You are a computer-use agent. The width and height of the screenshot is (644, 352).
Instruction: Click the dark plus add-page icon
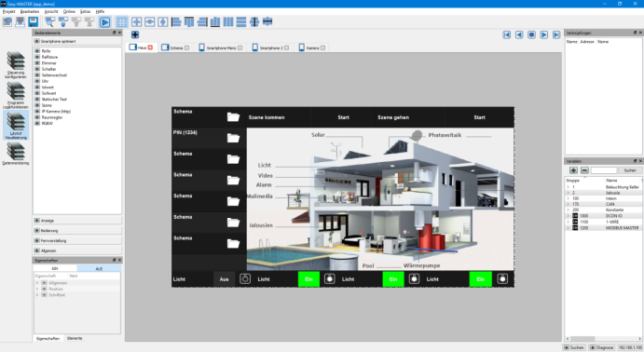(135, 34)
